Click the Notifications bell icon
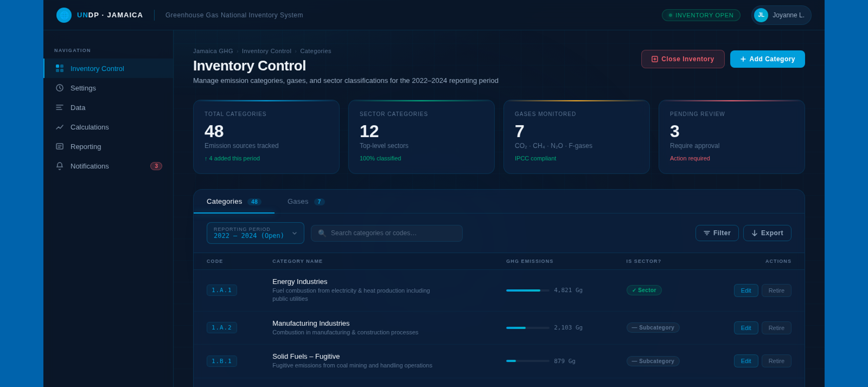Image resolution: width=868 pixels, height=387 pixels. coord(60,166)
